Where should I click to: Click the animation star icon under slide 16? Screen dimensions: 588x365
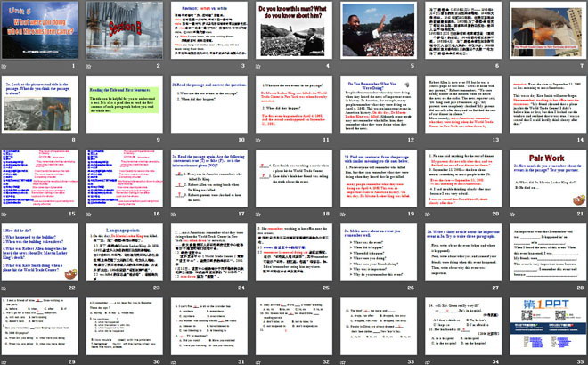point(89,215)
